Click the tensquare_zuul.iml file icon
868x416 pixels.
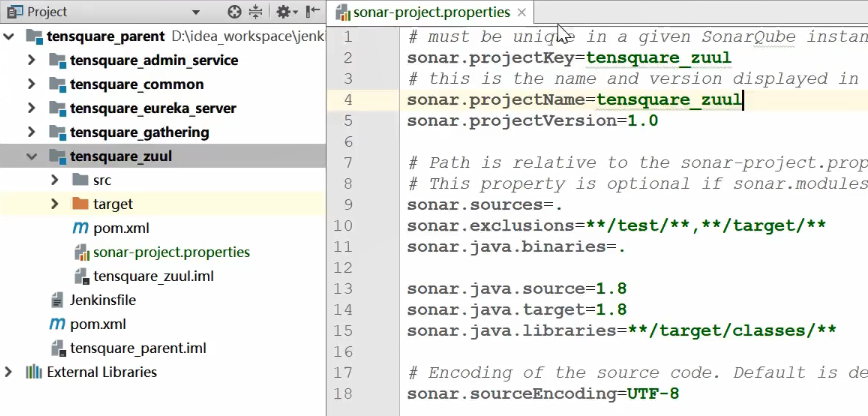(82, 276)
